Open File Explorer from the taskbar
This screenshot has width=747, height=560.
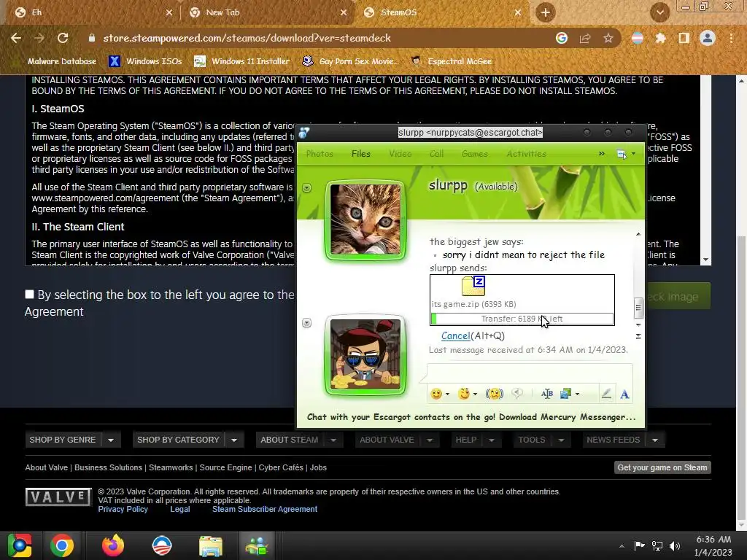point(211,545)
